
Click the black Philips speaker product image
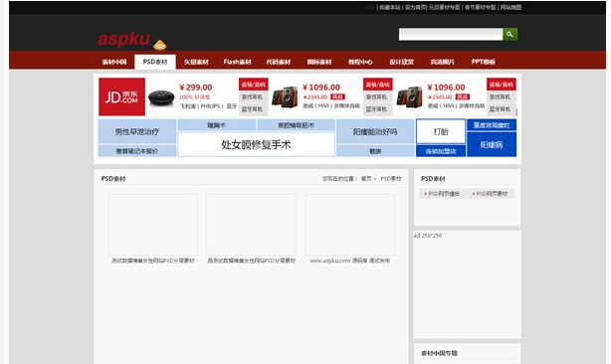pos(161,97)
